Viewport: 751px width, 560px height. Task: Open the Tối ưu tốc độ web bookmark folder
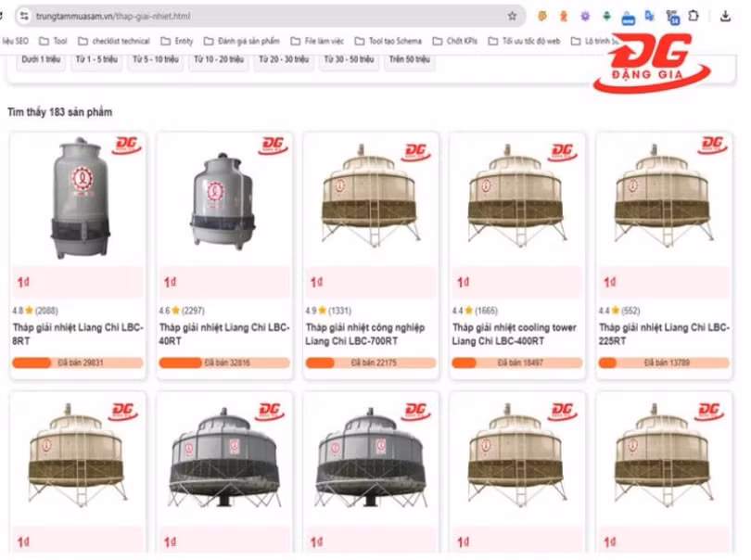[x=524, y=41]
